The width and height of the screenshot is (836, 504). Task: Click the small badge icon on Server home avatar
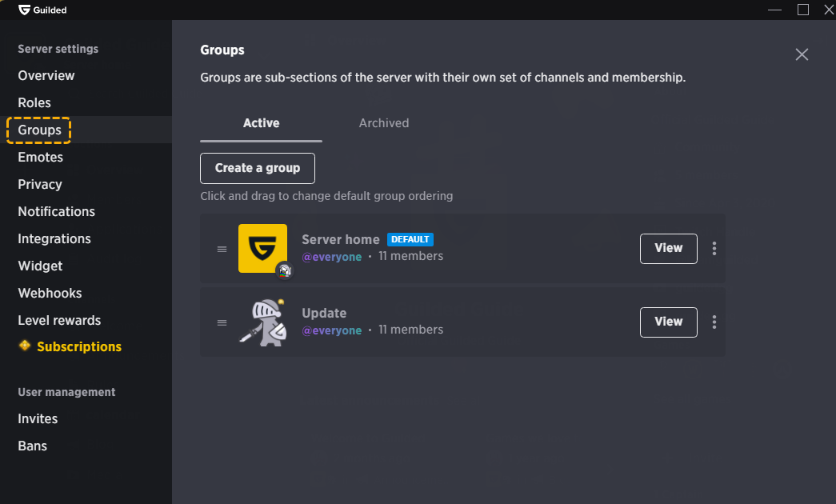285,271
